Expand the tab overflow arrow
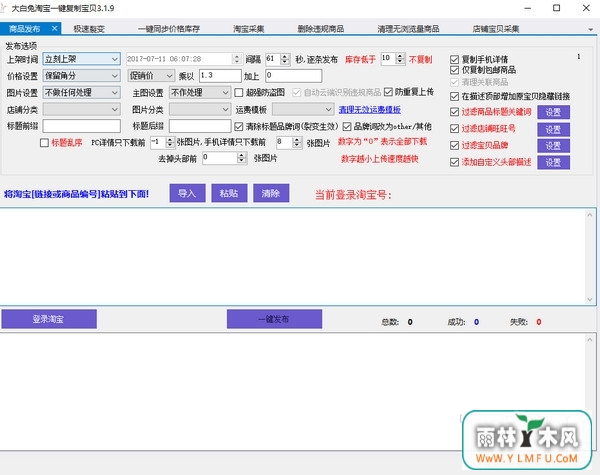 (590, 29)
